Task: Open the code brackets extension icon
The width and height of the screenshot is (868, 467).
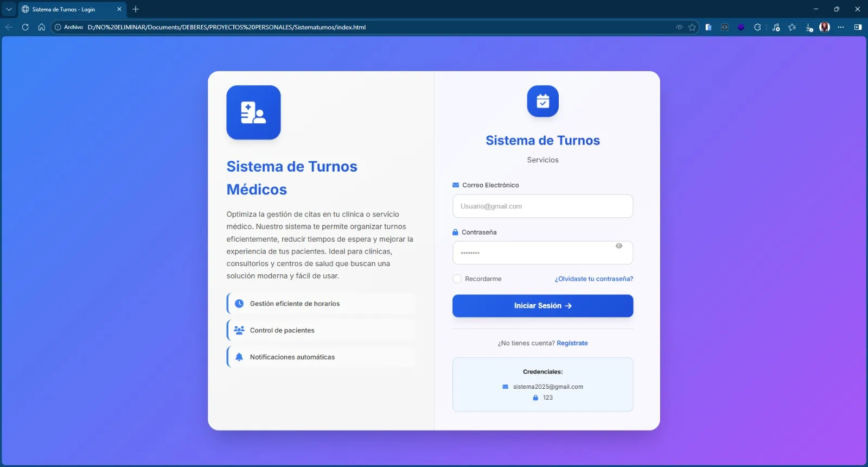Action: point(725,27)
